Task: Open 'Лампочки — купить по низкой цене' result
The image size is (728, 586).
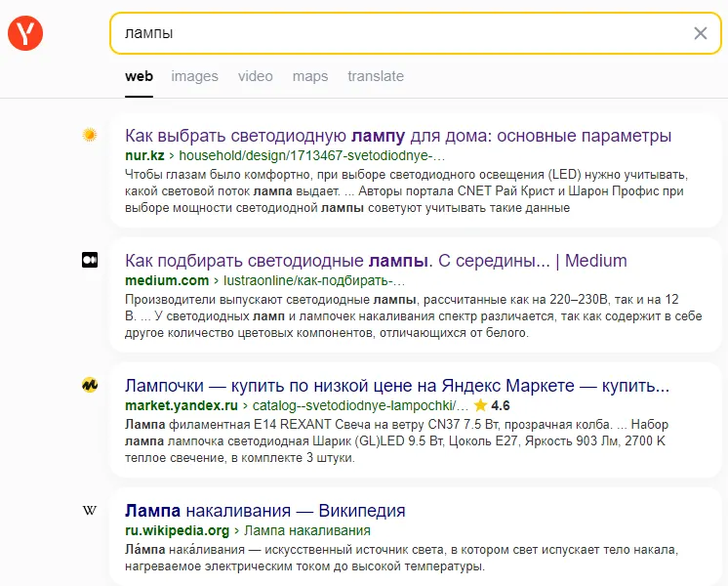Action: coord(397,385)
